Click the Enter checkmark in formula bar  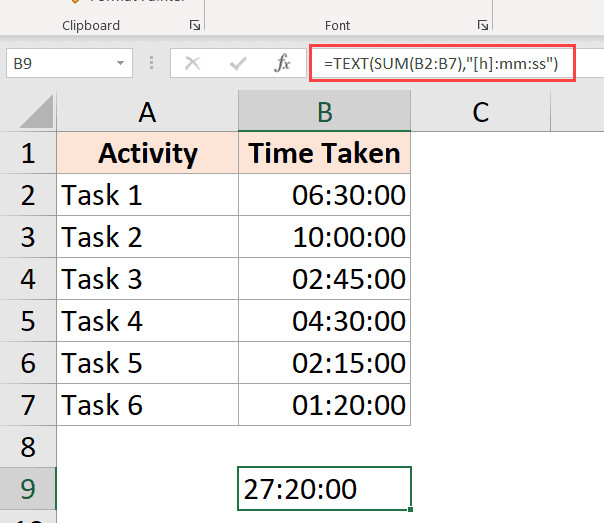click(x=238, y=63)
